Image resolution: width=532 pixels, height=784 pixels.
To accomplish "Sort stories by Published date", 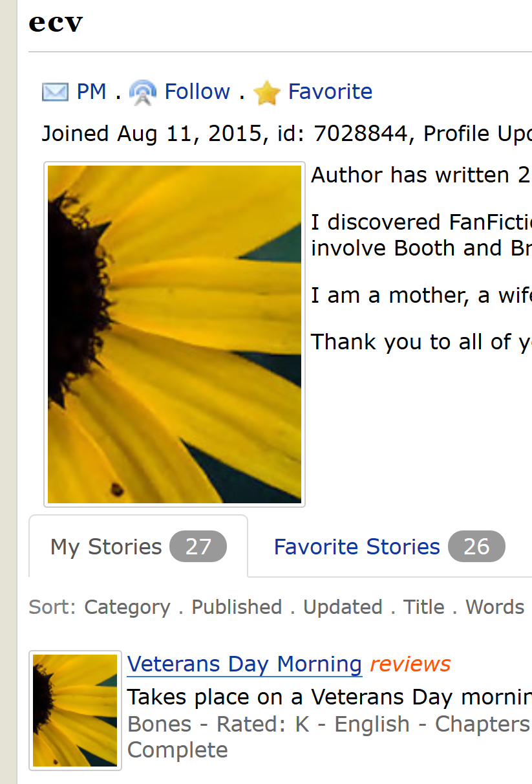I will point(237,607).
